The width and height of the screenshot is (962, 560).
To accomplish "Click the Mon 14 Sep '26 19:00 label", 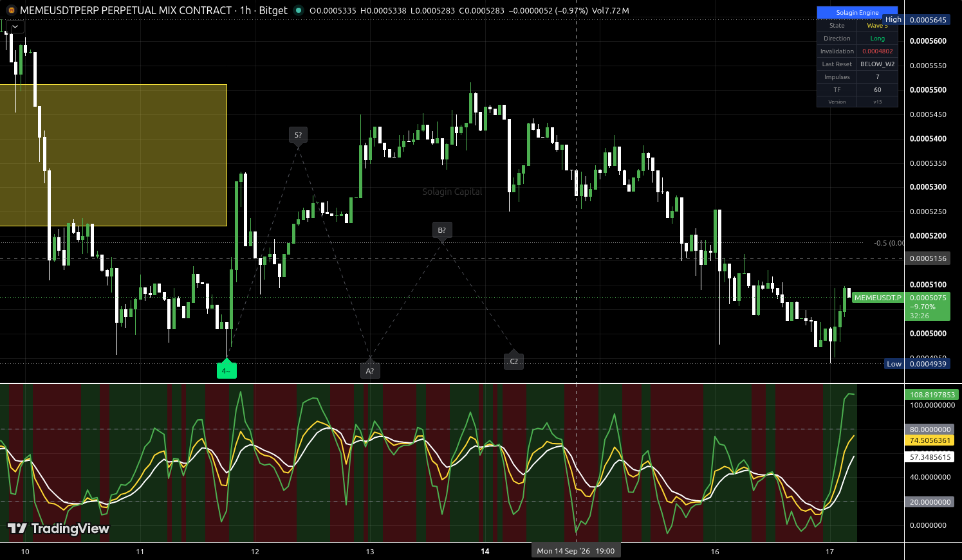I will [576, 551].
